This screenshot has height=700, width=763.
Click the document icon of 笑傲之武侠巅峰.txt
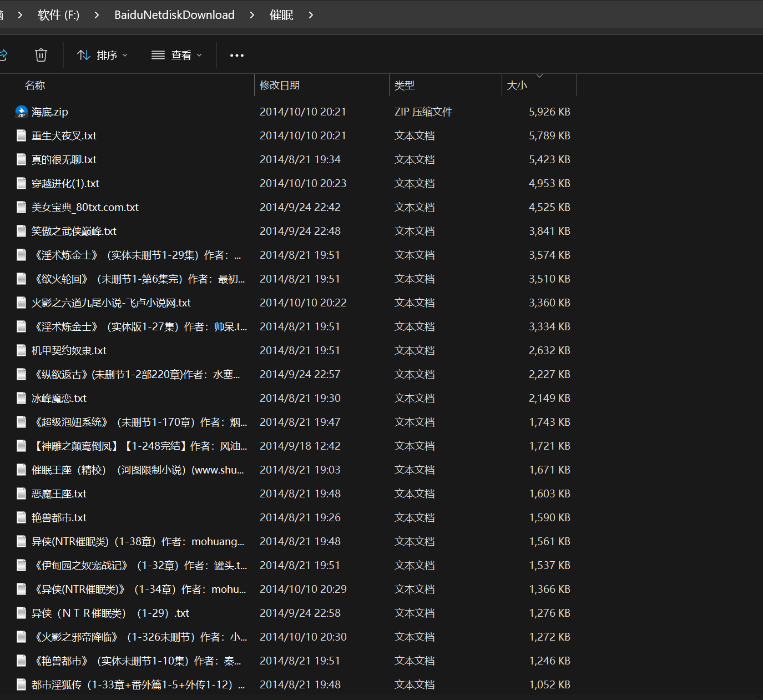[22, 231]
